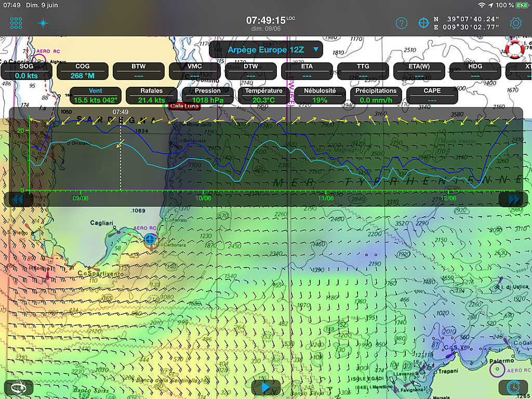Open the weather time clock icon

(513, 387)
